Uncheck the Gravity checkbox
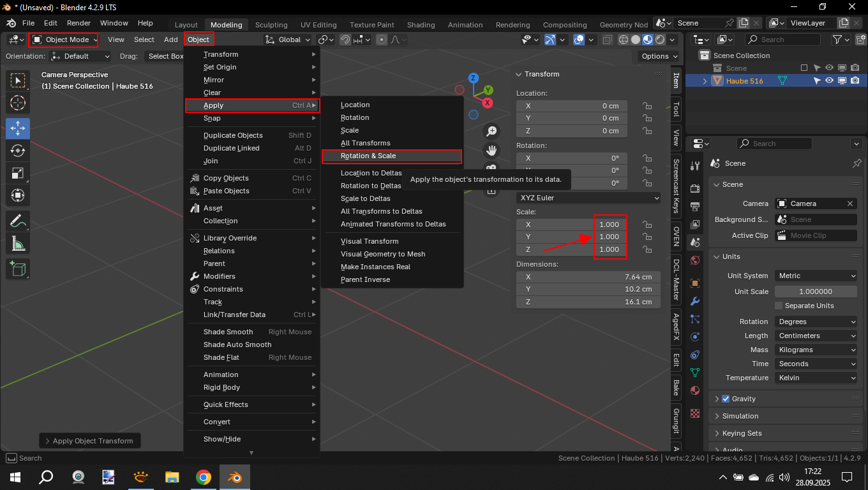 [726, 399]
